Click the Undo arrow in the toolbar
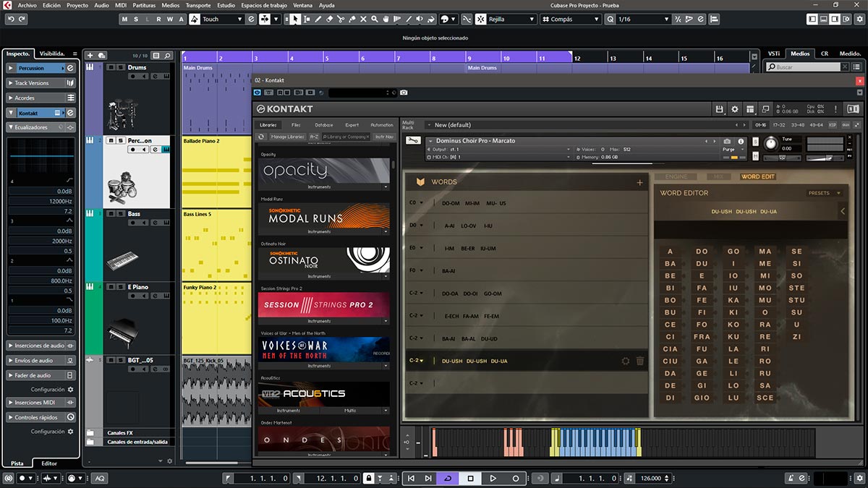868x488 pixels. pos(9,19)
